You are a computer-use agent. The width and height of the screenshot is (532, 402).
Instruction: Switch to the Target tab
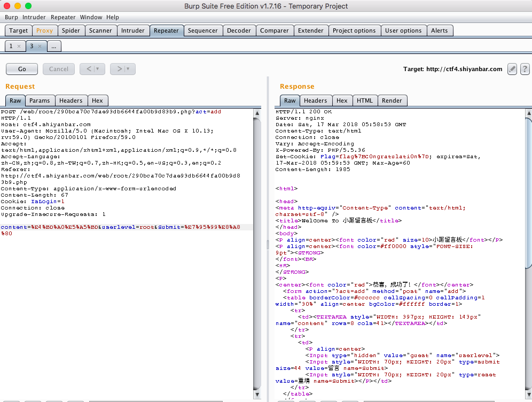[18, 30]
